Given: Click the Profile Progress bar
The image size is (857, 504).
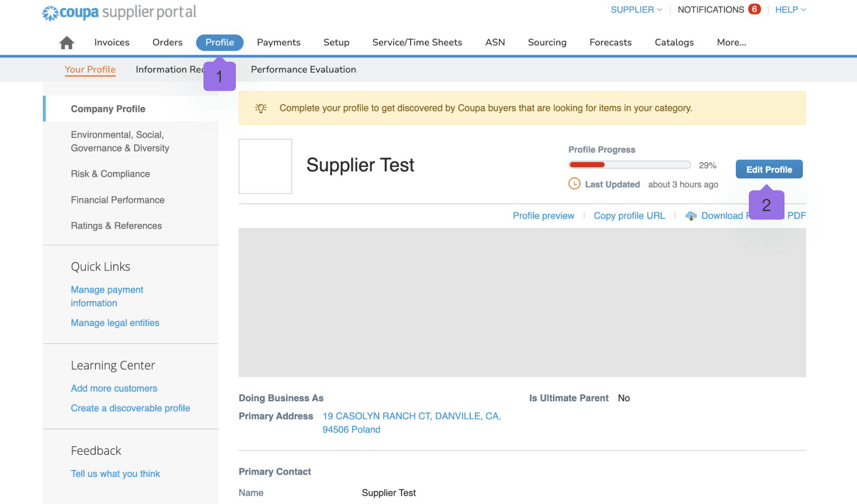Looking at the screenshot, I should 629,165.
